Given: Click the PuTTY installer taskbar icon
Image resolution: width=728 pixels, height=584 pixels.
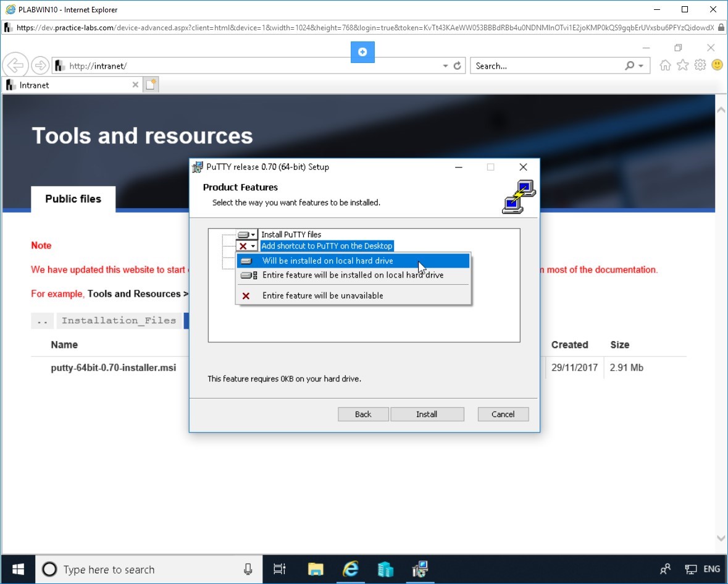Looking at the screenshot, I should tap(420, 569).
